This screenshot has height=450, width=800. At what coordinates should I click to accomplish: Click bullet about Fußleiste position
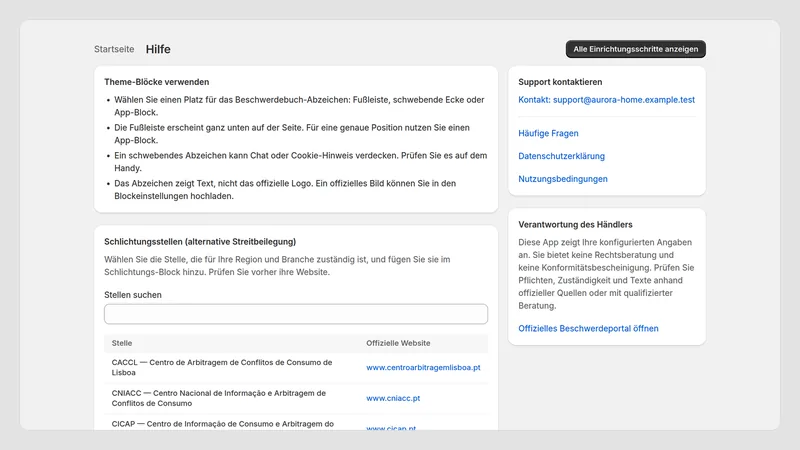click(292, 134)
